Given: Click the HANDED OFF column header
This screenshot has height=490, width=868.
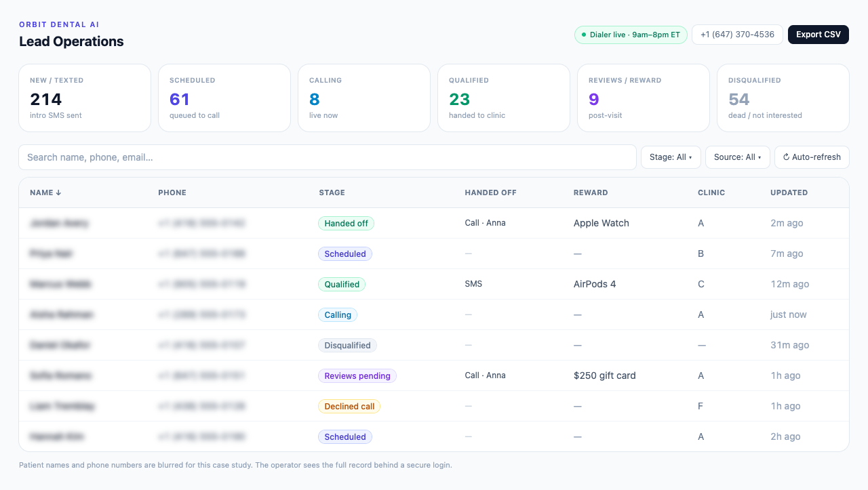Looking at the screenshot, I should (x=490, y=192).
